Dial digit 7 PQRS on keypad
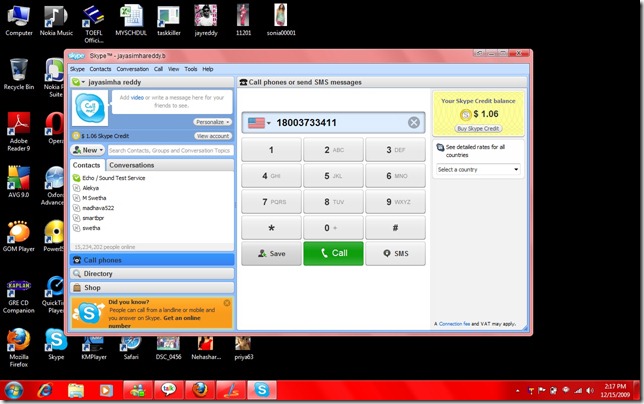644x404 pixels. click(271, 202)
